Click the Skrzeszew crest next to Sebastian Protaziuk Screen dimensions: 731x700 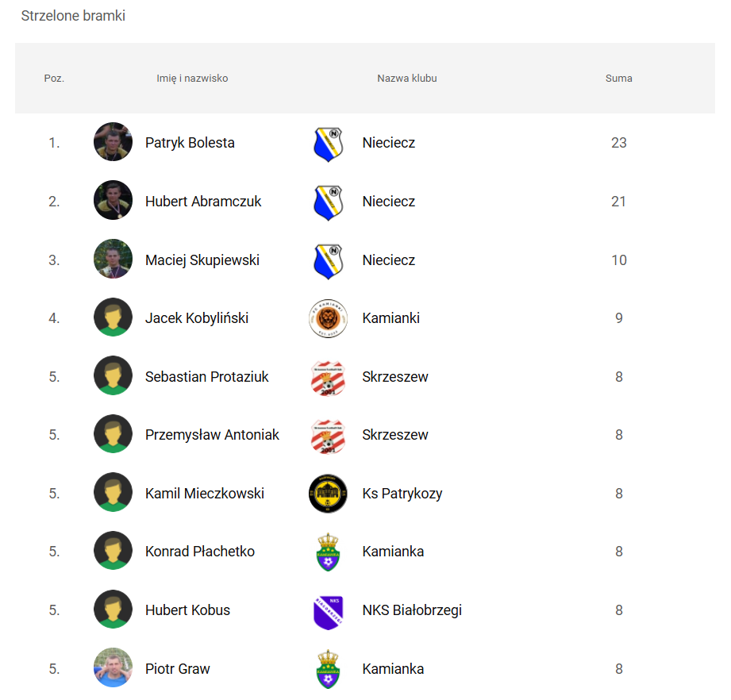(329, 378)
